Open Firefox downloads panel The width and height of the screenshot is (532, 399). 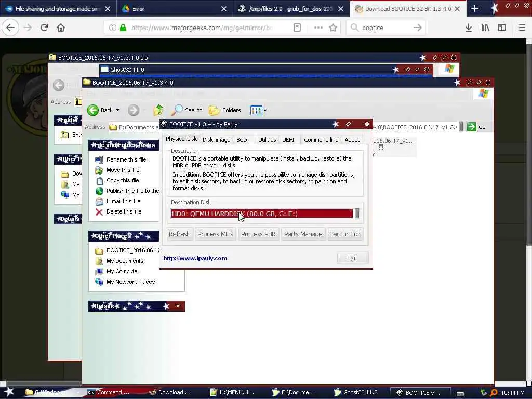pyautogui.click(x=469, y=28)
